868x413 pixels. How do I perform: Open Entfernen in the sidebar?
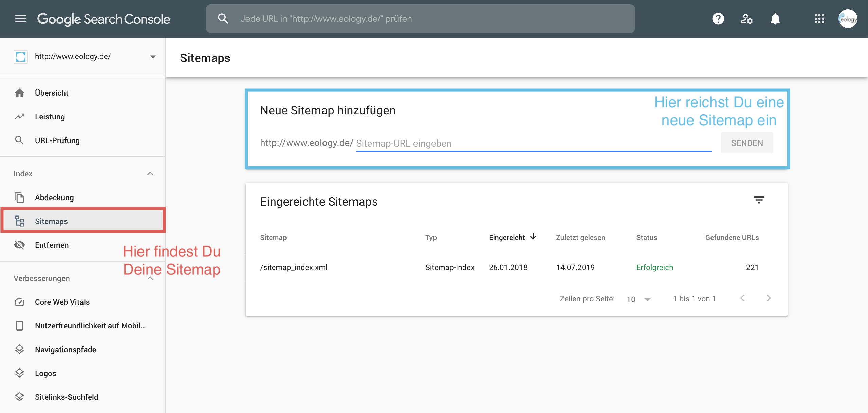point(83,245)
